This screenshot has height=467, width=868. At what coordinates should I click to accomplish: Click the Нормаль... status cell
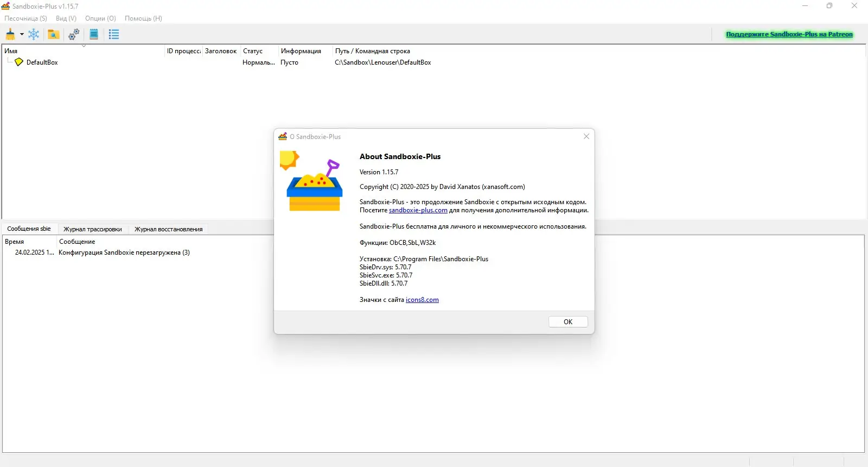[x=259, y=62]
